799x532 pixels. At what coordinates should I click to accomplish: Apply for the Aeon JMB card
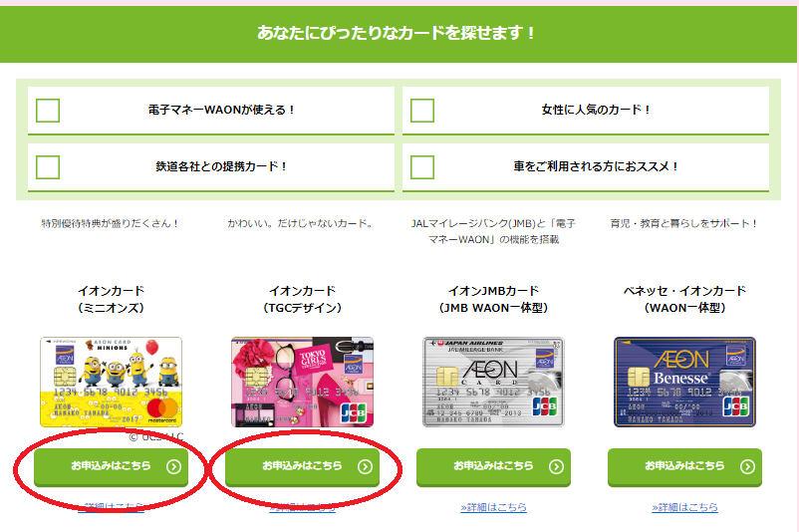[493, 467]
